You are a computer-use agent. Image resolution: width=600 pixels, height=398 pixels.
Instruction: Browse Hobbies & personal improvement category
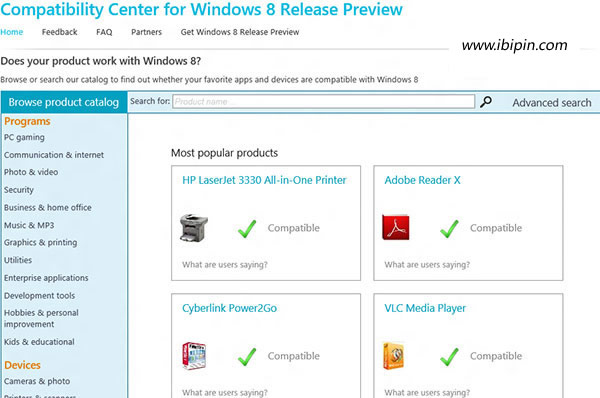point(41,318)
